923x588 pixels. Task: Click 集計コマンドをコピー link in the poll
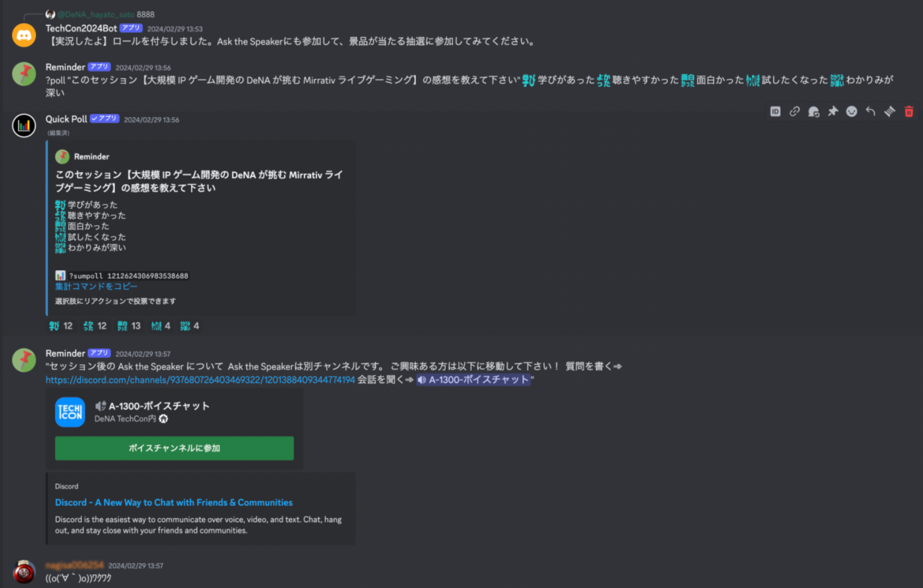(x=96, y=286)
